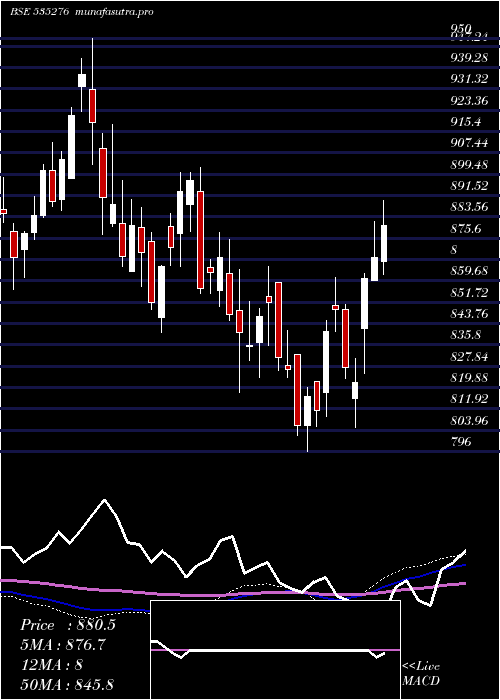Click the 875.6 price axis label
Viewport: 500px width, 700px height.
point(466,229)
